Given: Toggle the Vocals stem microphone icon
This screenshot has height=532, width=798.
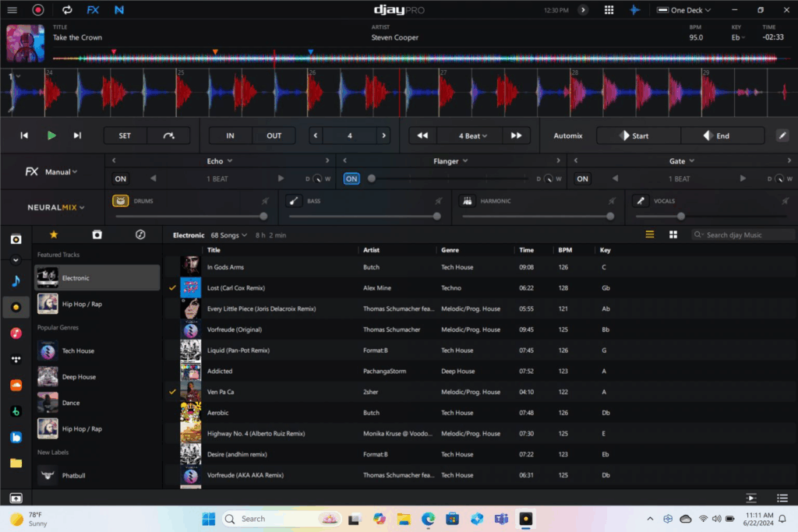Looking at the screenshot, I should pyautogui.click(x=641, y=201).
